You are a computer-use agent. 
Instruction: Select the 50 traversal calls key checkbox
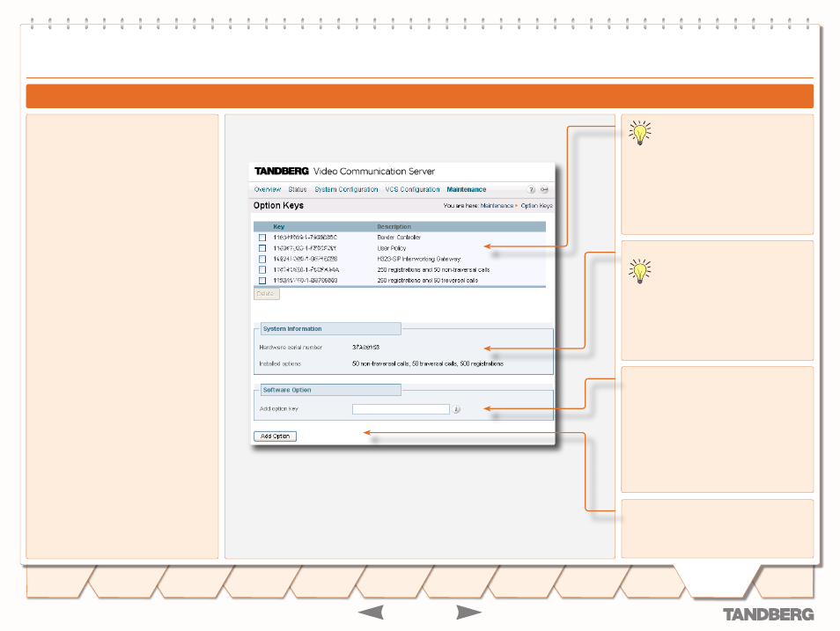(262, 280)
